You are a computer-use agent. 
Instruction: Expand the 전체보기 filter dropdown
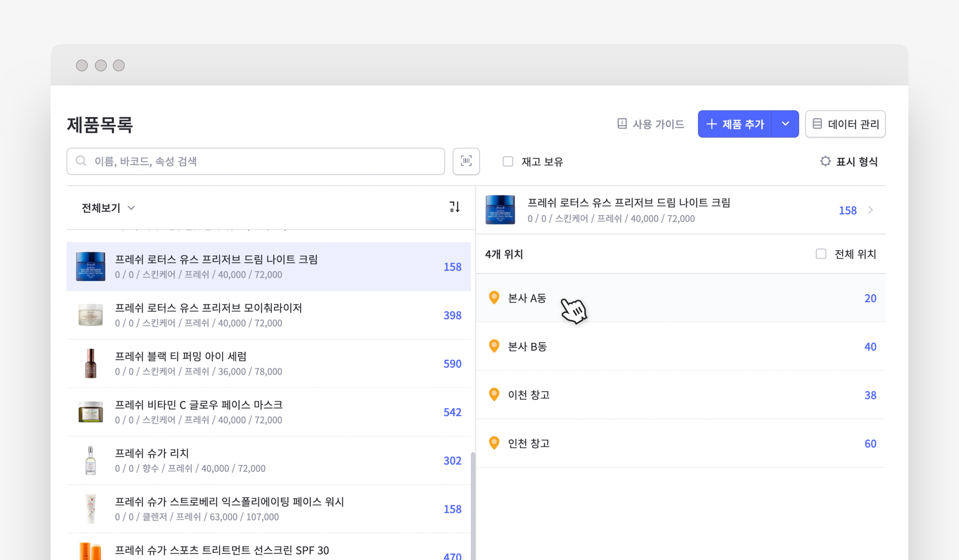(x=108, y=208)
